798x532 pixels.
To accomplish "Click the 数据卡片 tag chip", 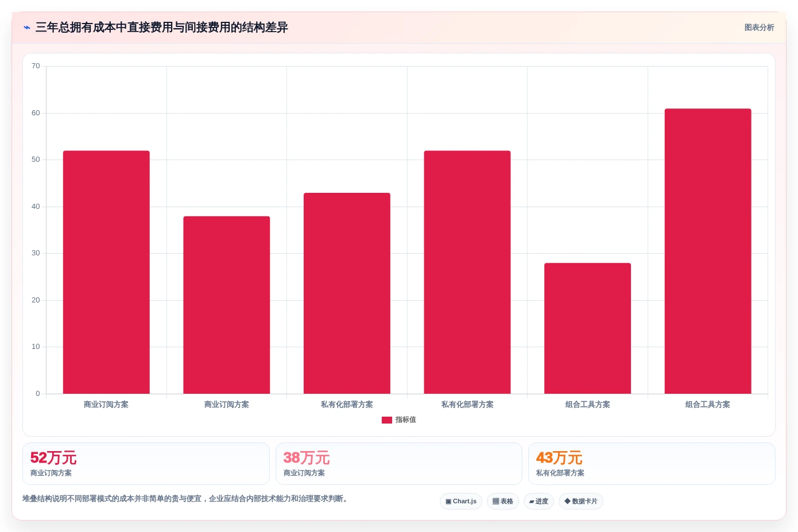I will click(581, 501).
